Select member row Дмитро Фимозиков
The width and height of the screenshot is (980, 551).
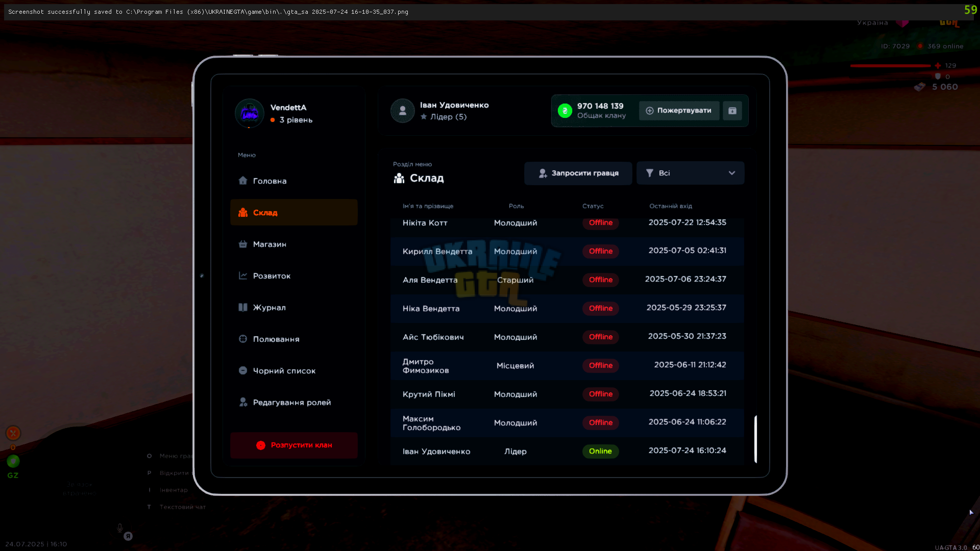567,365
